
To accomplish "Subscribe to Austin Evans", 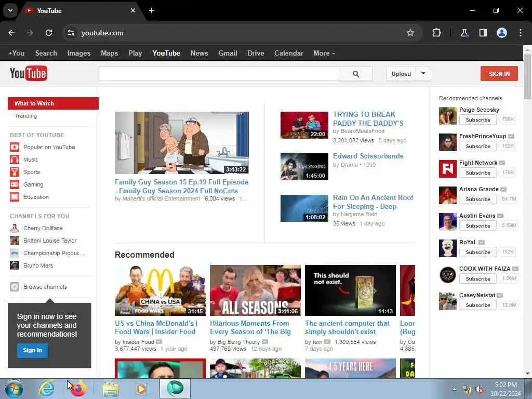I will (478, 225).
